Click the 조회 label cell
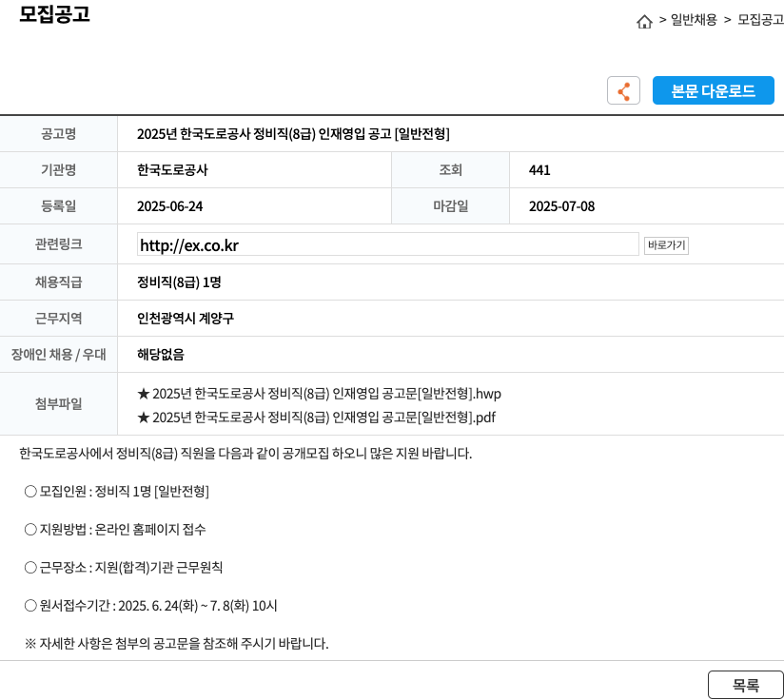This screenshot has width=784, height=700. [450, 170]
